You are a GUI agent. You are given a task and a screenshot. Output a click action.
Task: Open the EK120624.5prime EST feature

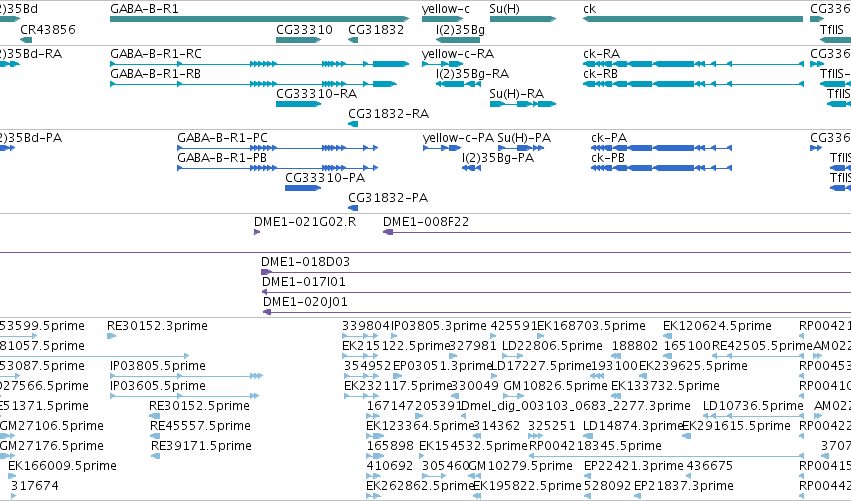click(668, 336)
